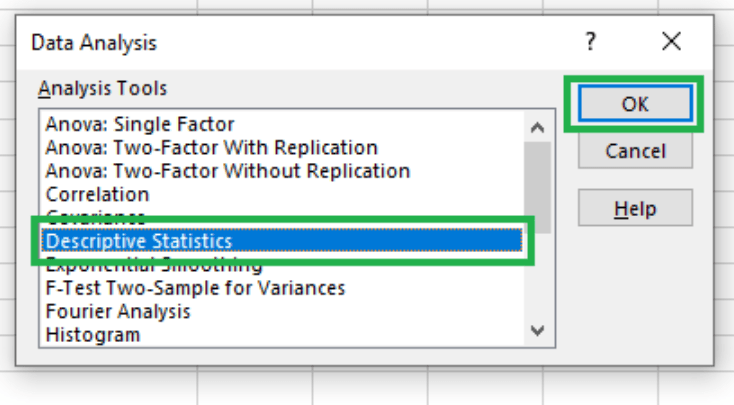Viewport: 734px width, 405px height.
Task: Pick Fourier Analysis from the list
Action: tap(118, 311)
